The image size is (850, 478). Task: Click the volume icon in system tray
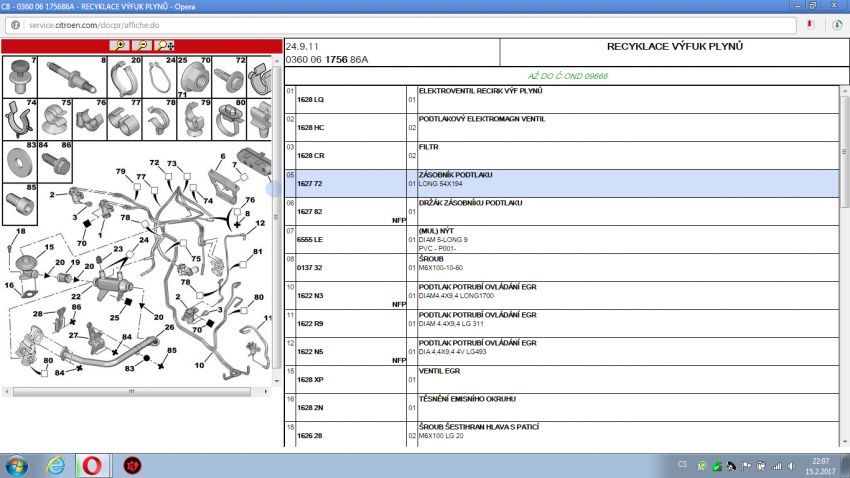tap(791, 466)
